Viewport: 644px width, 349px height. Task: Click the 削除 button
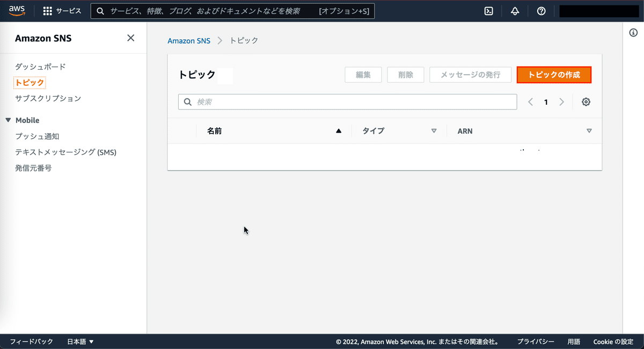pyautogui.click(x=406, y=75)
